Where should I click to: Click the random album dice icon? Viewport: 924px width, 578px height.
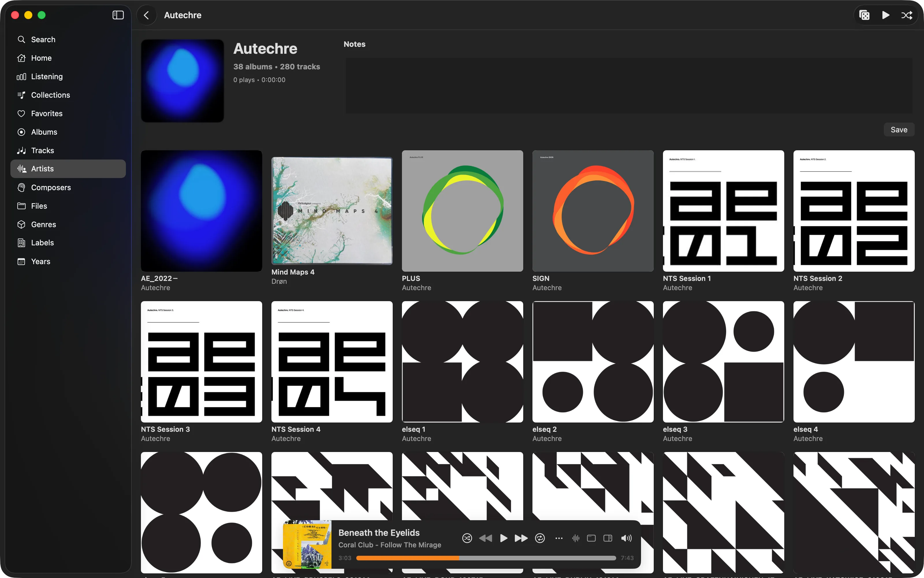tap(865, 15)
